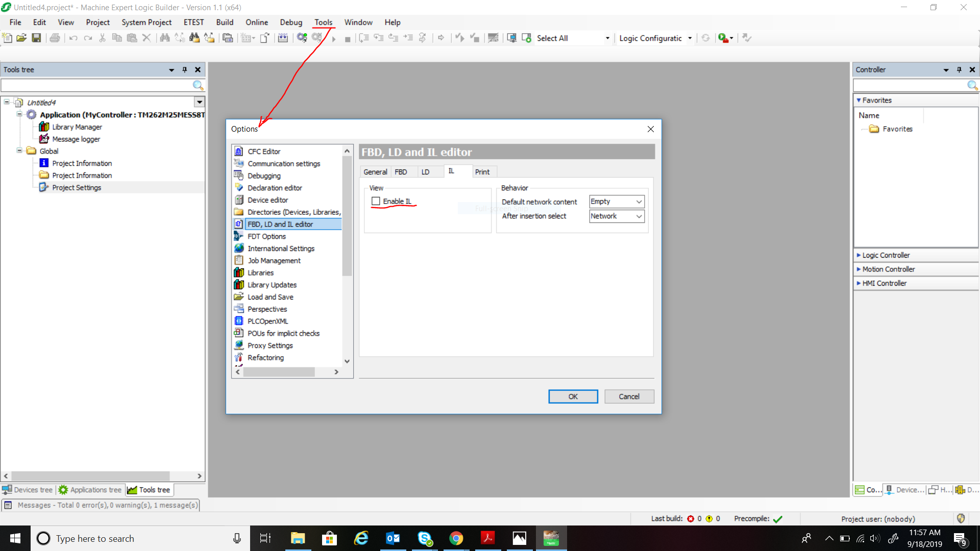Open the Online menu
This screenshot has width=980, height=551.
point(257,22)
